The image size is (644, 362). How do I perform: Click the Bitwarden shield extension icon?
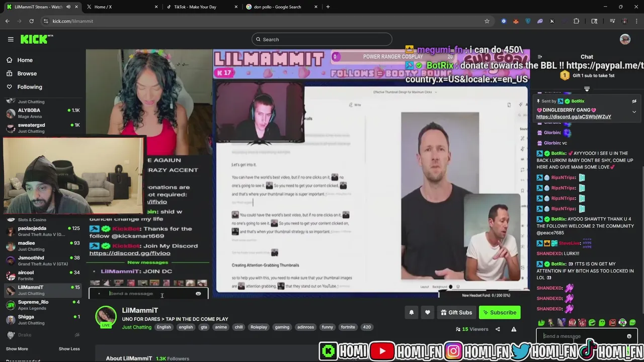528,21
